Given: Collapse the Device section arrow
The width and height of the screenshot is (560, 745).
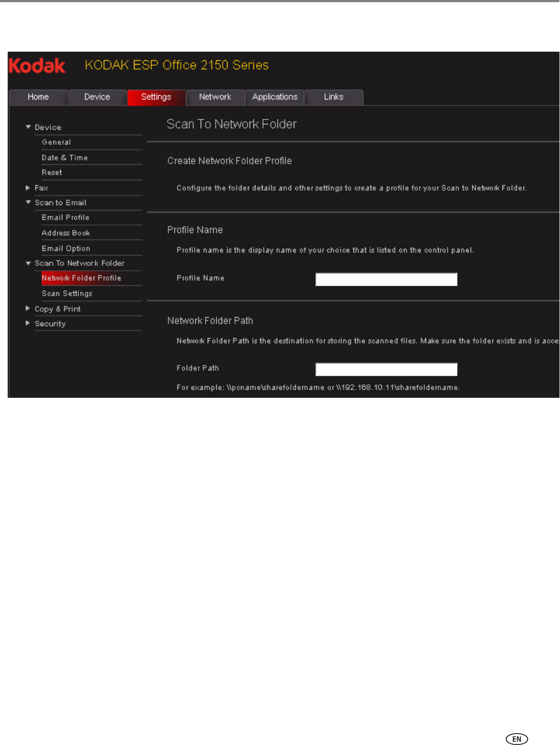Looking at the screenshot, I should pos(28,127).
